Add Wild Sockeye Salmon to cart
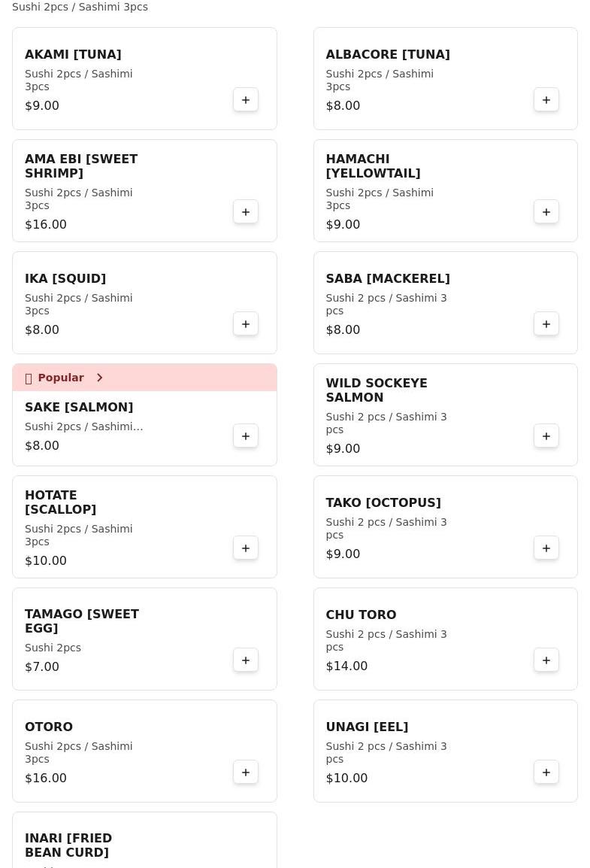 tap(546, 436)
